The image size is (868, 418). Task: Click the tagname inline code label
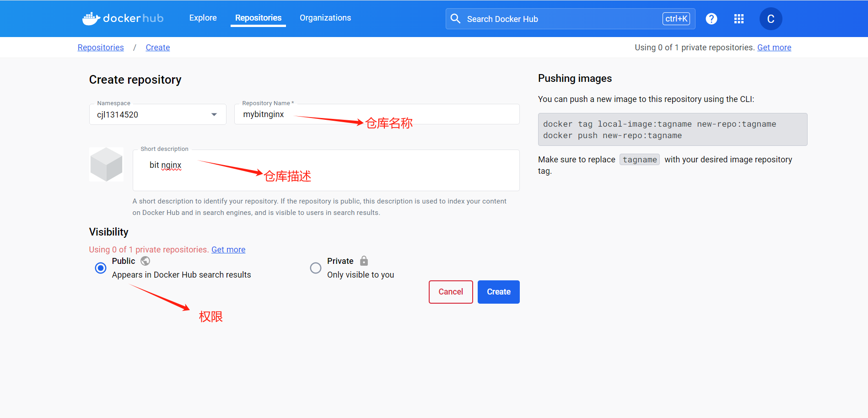640,160
